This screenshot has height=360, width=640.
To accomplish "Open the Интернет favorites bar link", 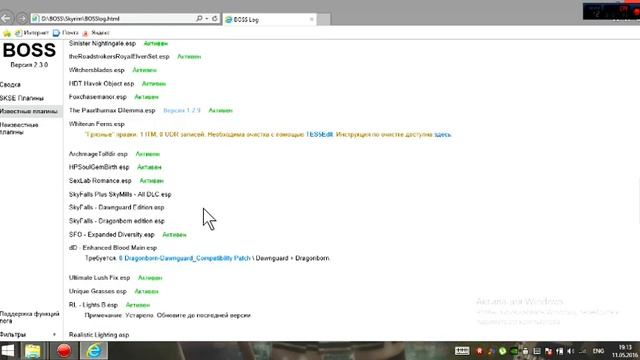I will [x=32, y=33].
